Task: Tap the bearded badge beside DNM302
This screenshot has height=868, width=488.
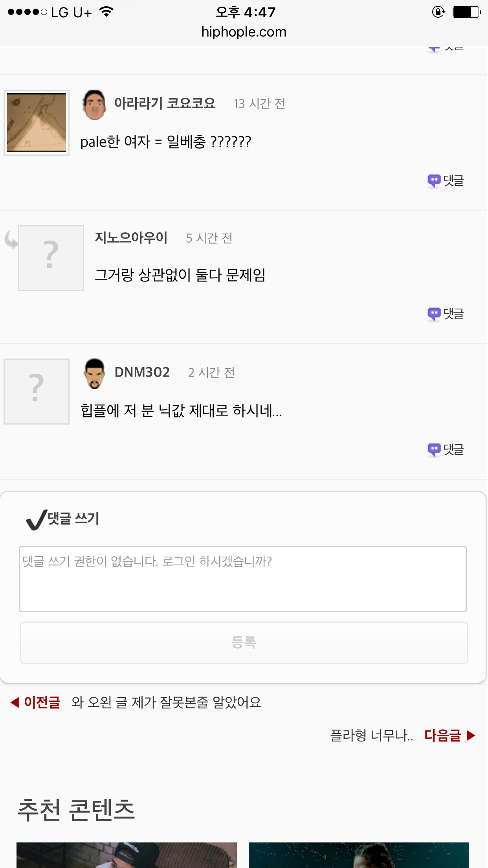Action: (94, 373)
